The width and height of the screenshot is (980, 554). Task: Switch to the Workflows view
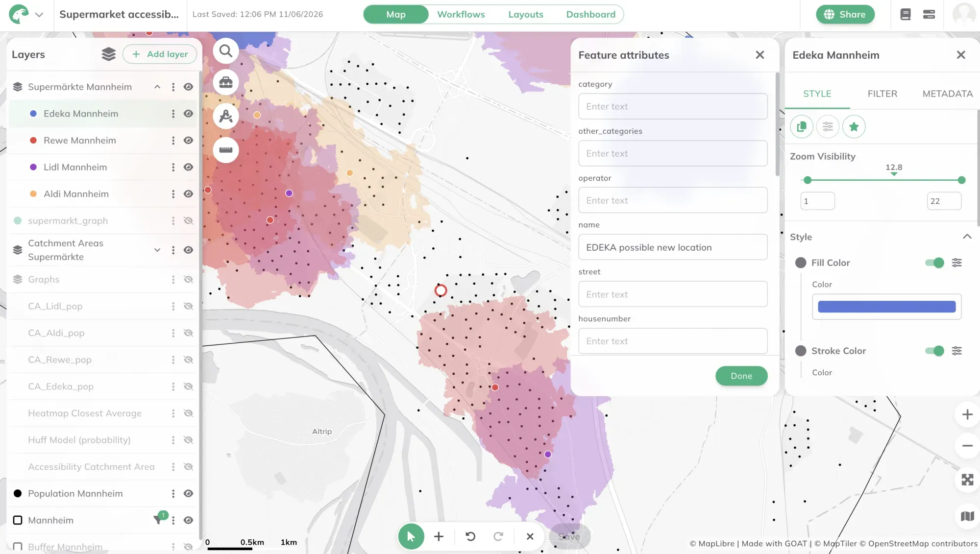pos(461,15)
